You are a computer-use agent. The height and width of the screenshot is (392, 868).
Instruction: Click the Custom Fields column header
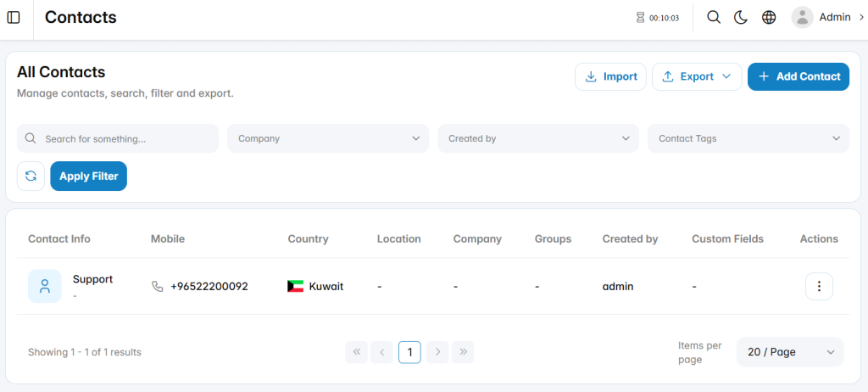[727, 239]
